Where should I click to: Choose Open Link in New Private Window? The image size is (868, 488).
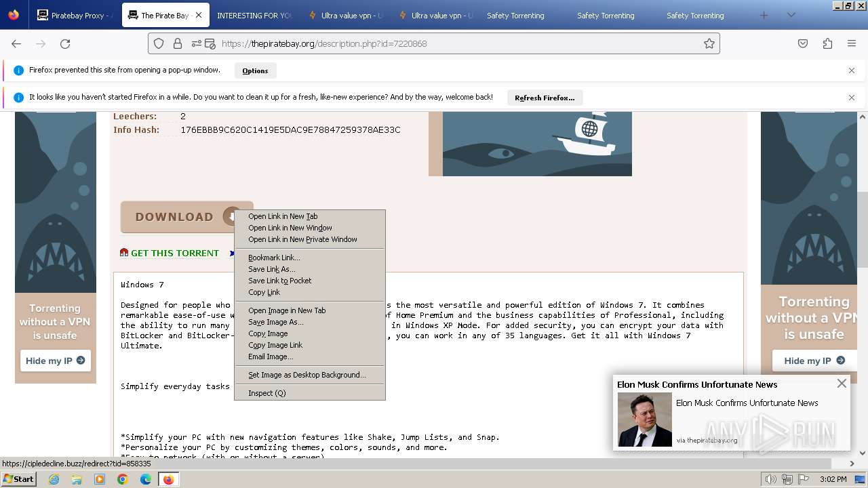coord(310,239)
